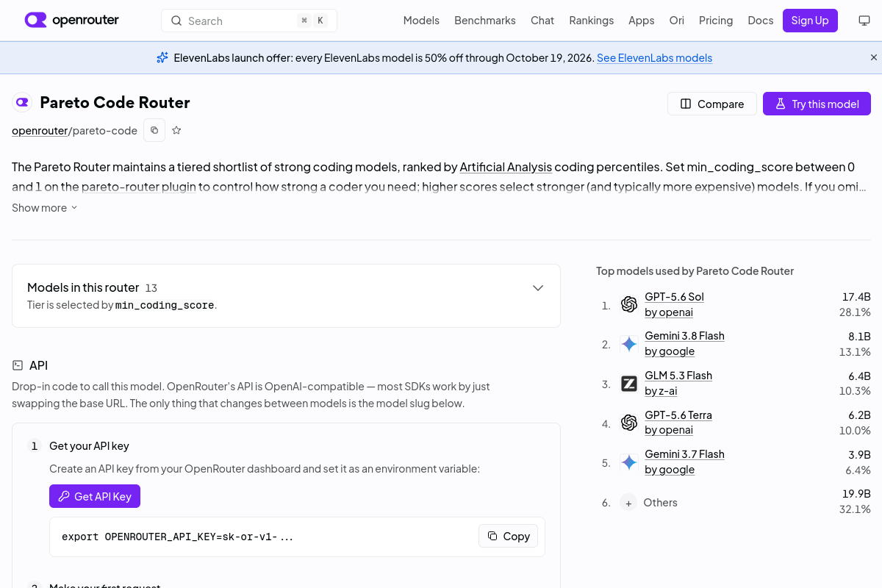Open the Gemini 3.7 Flash model link
882x588 pixels.
684,454
